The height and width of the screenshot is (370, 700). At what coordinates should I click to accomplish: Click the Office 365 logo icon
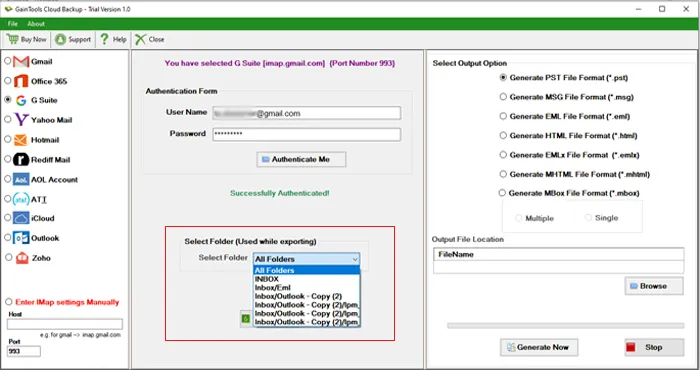pyautogui.click(x=21, y=81)
